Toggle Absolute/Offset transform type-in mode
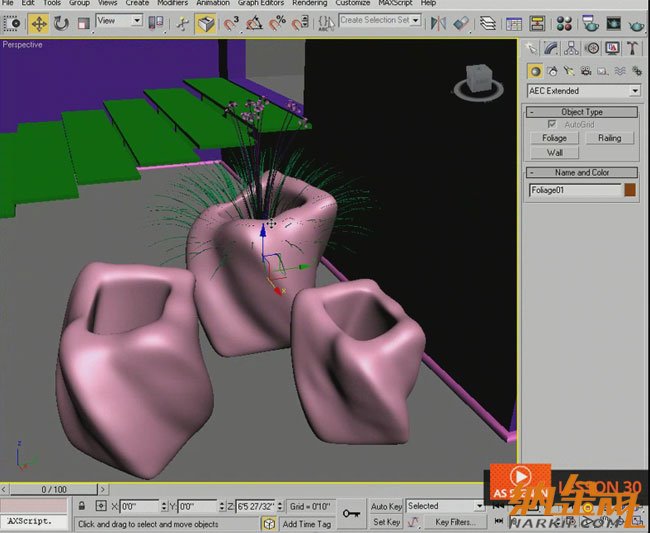This screenshot has width=650, height=533. tap(101, 506)
